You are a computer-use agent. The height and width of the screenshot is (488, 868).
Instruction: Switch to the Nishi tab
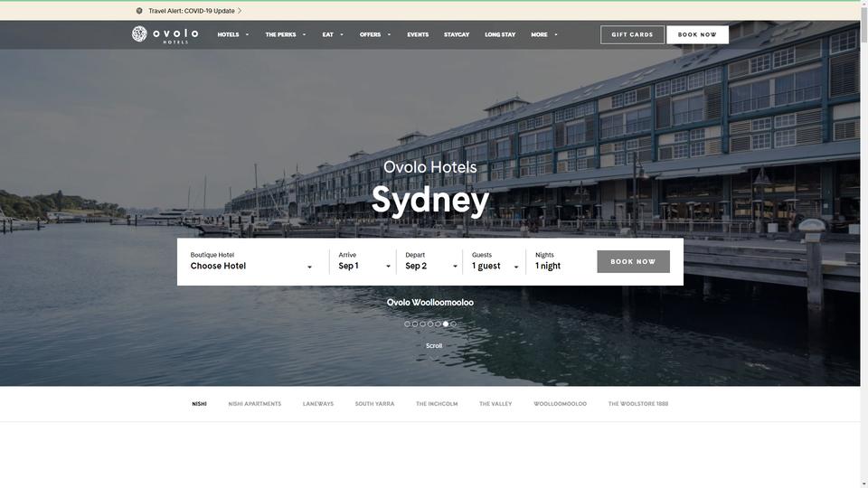point(199,404)
